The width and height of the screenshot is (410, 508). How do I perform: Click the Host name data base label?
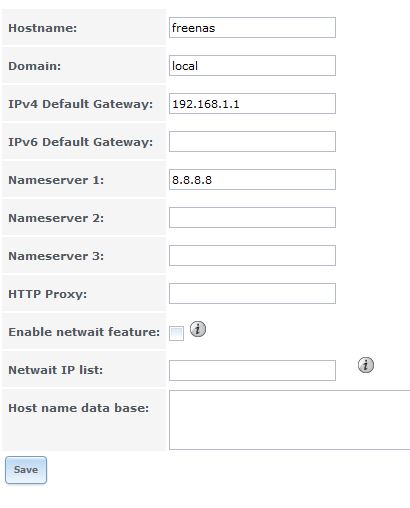[79, 408]
